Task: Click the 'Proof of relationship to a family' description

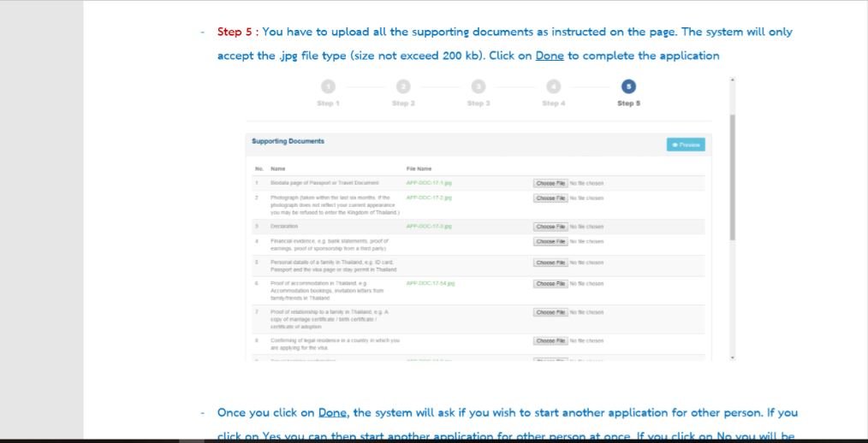Action: point(330,320)
